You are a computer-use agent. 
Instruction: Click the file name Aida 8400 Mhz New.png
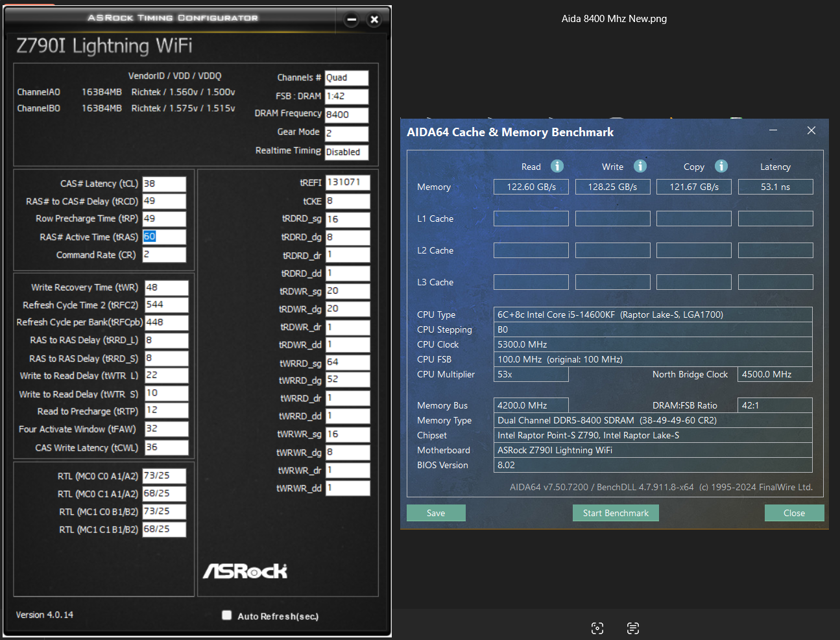pyautogui.click(x=614, y=19)
